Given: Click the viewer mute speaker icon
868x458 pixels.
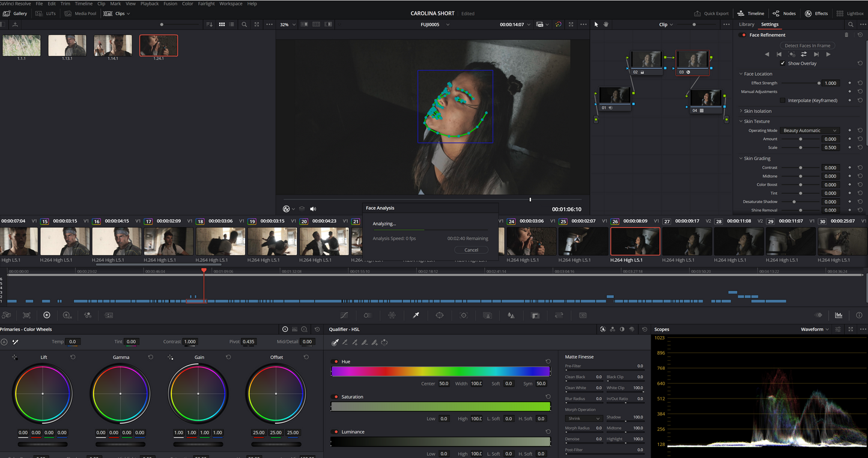Looking at the screenshot, I should (313, 209).
